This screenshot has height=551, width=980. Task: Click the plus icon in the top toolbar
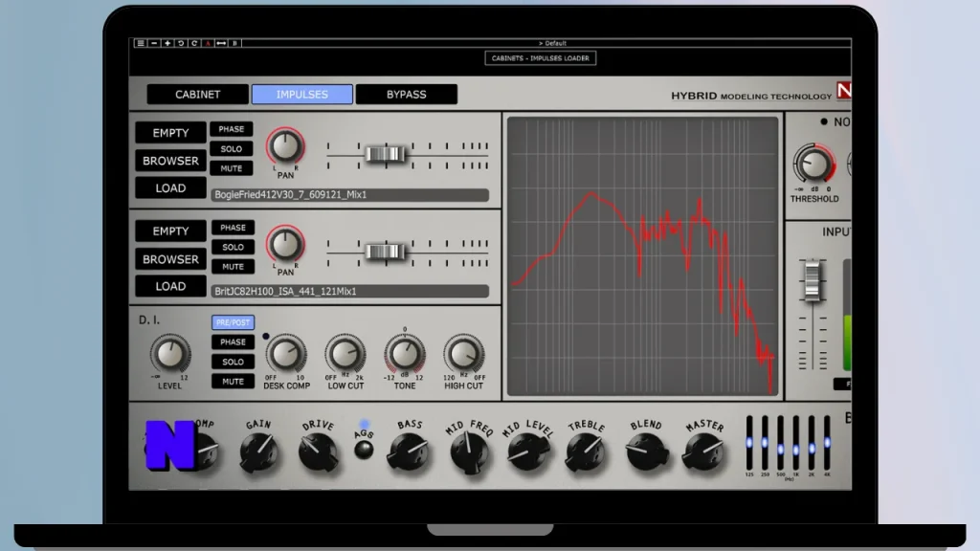[x=167, y=43]
